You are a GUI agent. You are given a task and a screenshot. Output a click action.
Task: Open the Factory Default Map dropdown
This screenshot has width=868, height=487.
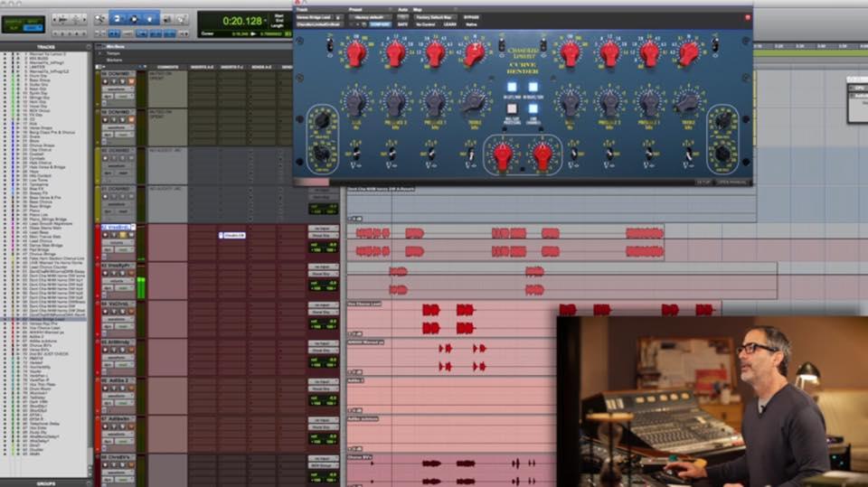click(435, 17)
